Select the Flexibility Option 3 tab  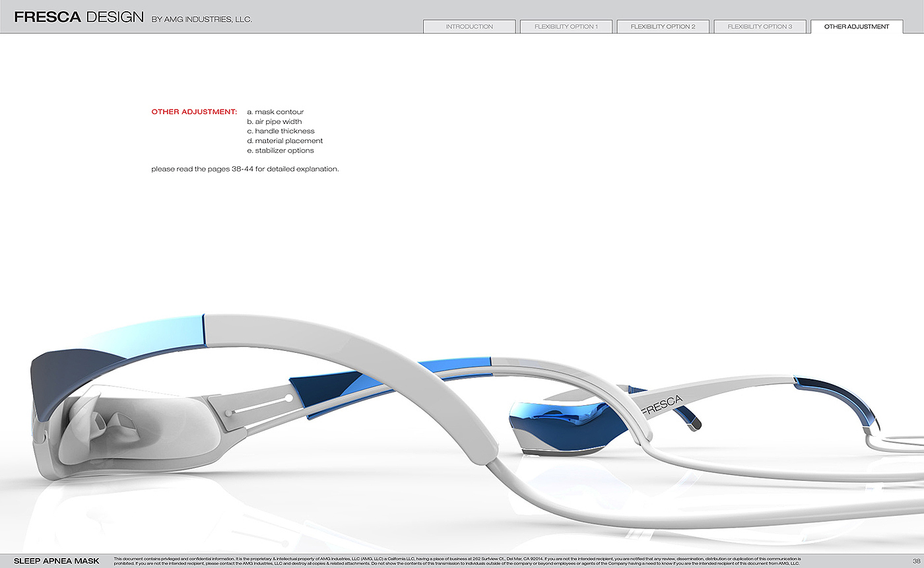760,26
